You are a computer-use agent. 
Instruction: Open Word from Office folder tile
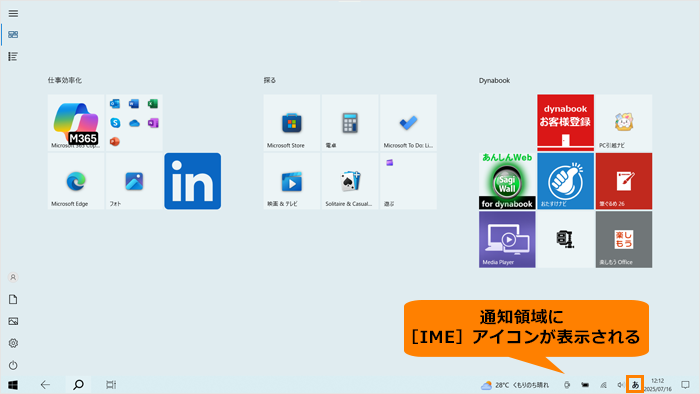pyautogui.click(x=134, y=104)
